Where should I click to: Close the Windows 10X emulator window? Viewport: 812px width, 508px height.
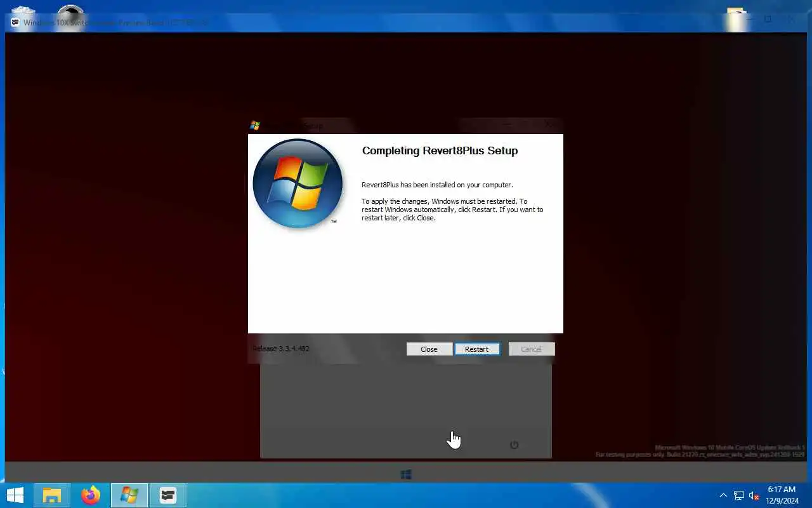[x=791, y=20]
